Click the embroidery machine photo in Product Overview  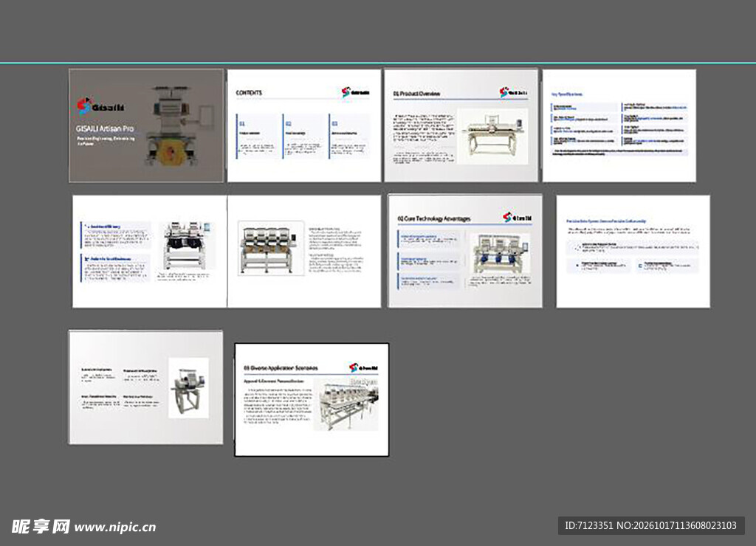[492, 136]
